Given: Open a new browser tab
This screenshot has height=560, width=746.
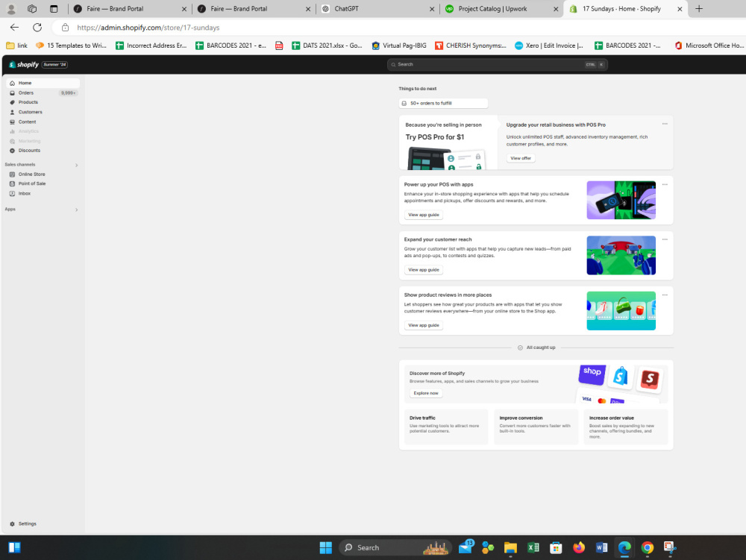Looking at the screenshot, I should coord(699,8).
